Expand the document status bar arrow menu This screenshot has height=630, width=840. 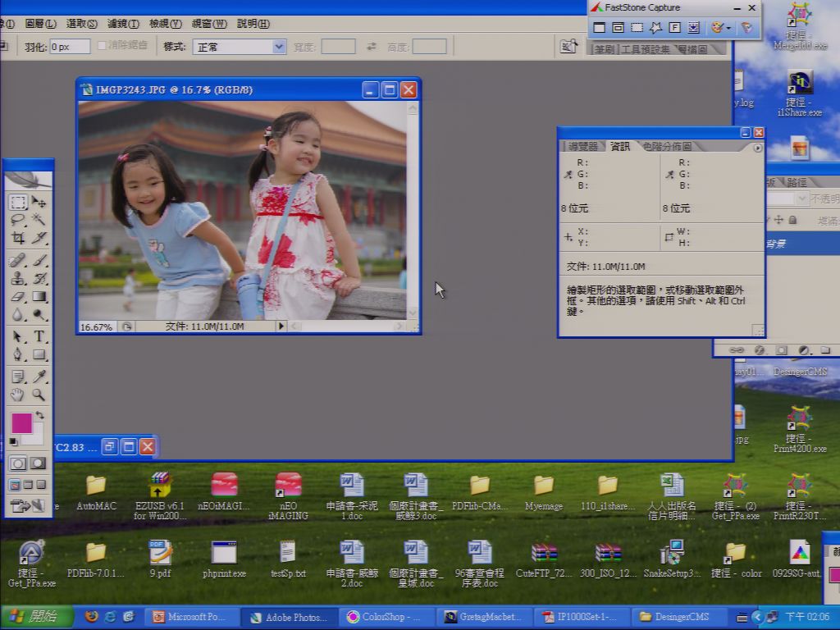coord(281,326)
